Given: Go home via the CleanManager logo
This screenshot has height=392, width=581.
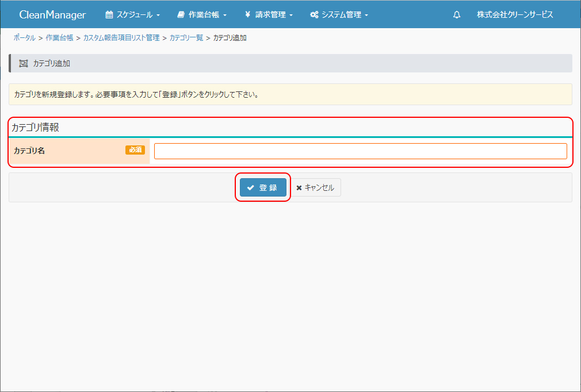Looking at the screenshot, I should click(x=52, y=15).
